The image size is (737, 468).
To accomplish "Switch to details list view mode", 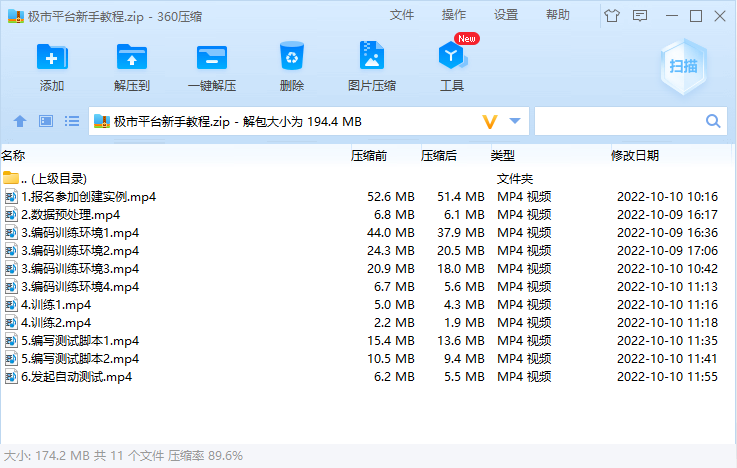I will click(x=72, y=121).
